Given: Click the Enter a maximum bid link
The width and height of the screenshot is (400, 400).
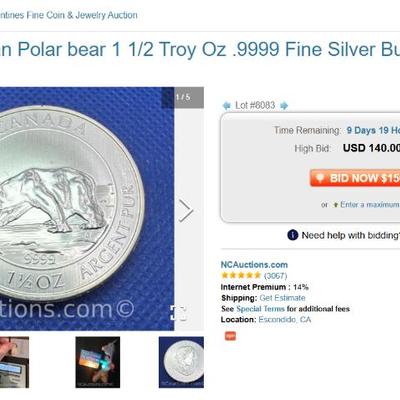Looking at the screenshot, I should pos(370,205).
